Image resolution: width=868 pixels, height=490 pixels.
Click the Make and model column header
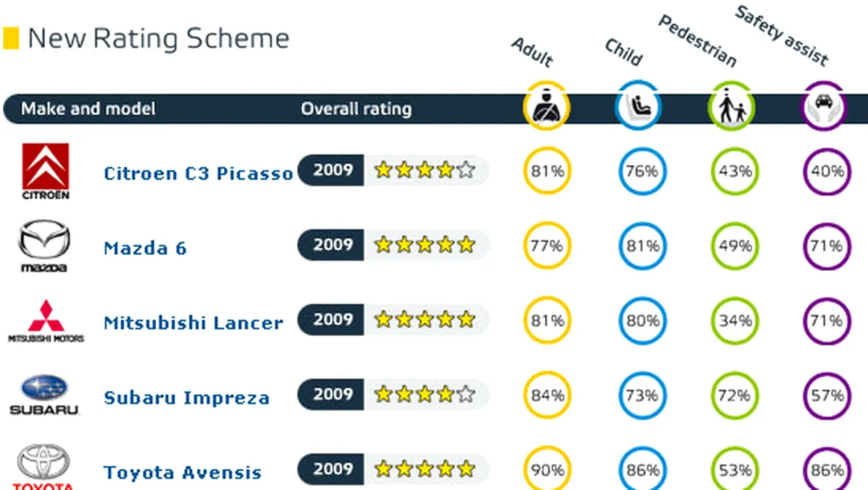pos(88,109)
